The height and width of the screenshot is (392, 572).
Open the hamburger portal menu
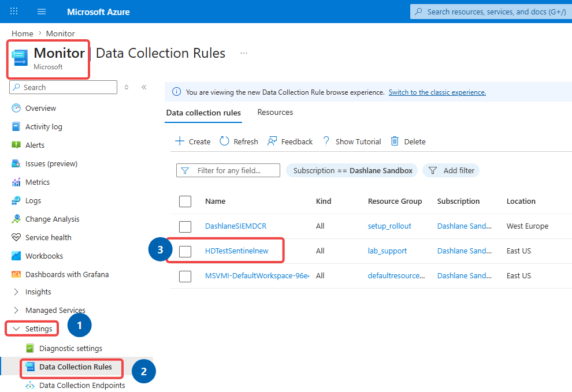click(42, 12)
